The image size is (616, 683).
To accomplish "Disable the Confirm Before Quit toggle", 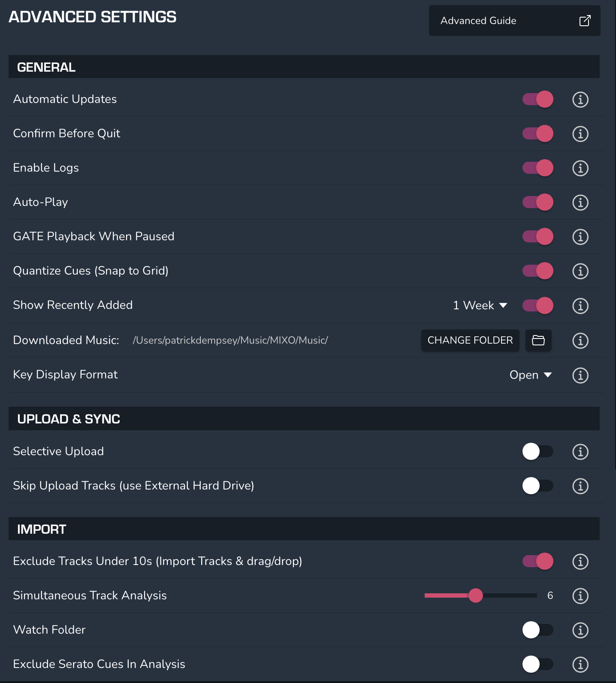I will [538, 133].
